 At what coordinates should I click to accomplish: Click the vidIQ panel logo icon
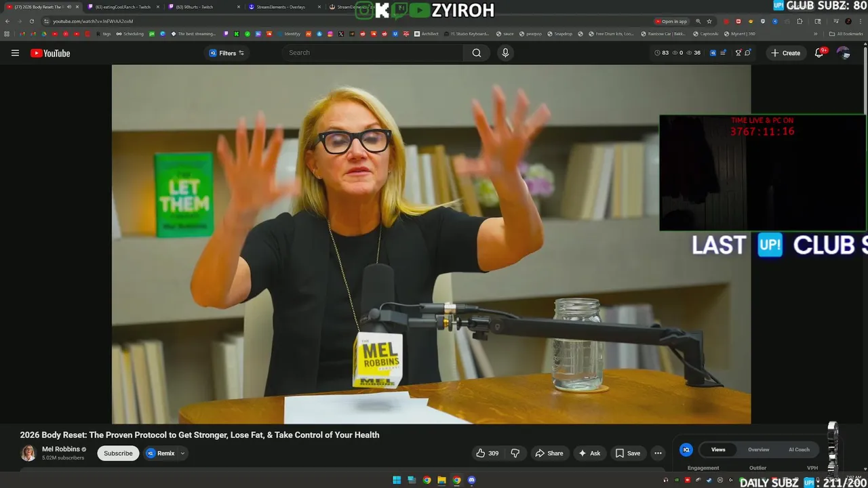[x=686, y=449]
